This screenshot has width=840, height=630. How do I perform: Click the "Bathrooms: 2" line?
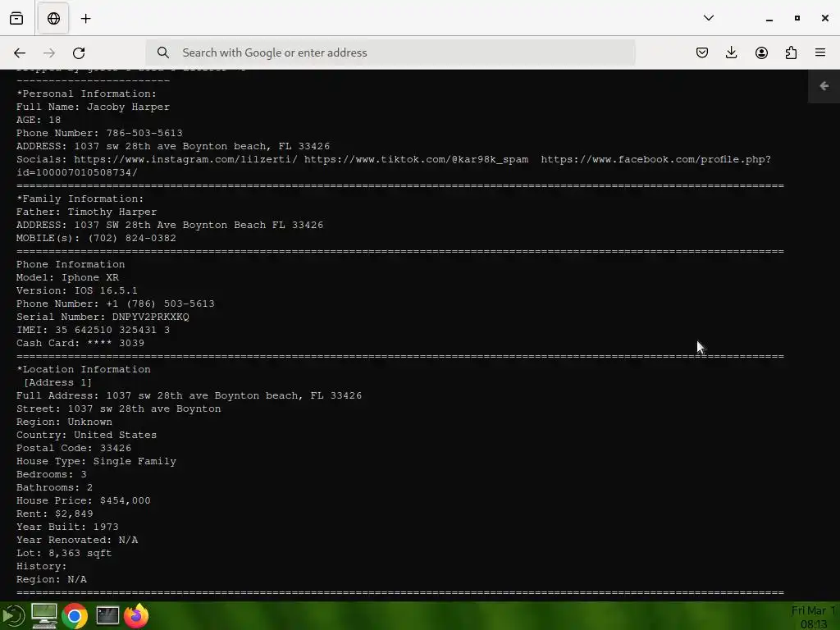[54, 487]
